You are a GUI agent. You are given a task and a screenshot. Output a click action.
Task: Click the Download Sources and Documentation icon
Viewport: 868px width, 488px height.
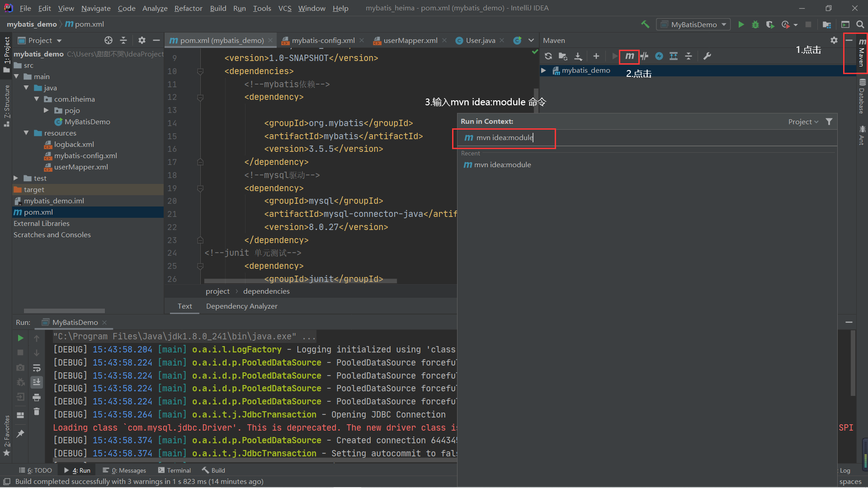[x=578, y=56]
